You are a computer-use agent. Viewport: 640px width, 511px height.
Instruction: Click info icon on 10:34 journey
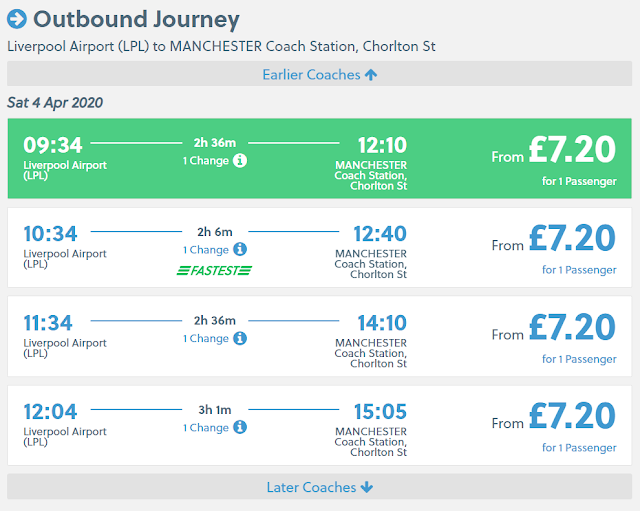click(x=240, y=249)
